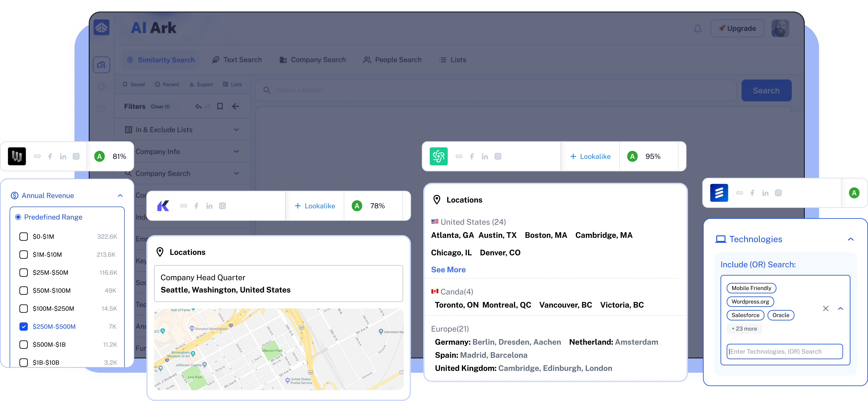The height and width of the screenshot is (401, 868).
Task: Open LinkedIn icon on the blue logo card
Action: pyautogui.click(x=765, y=193)
